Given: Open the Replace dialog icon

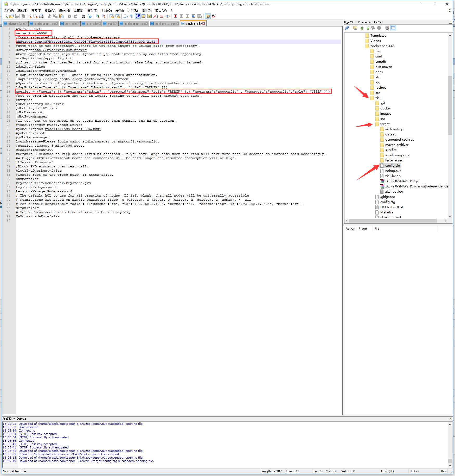Looking at the screenshot, I should pos(89,16).
